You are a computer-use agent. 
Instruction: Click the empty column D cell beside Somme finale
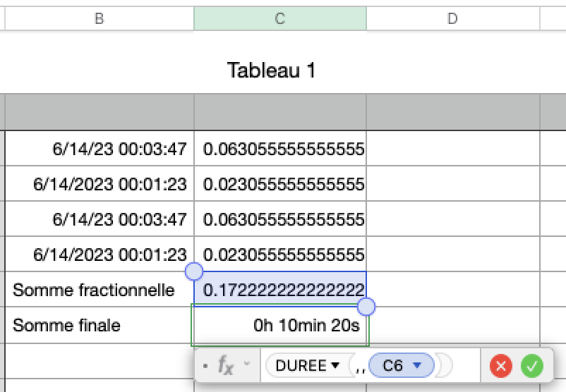tap(453, 325)
